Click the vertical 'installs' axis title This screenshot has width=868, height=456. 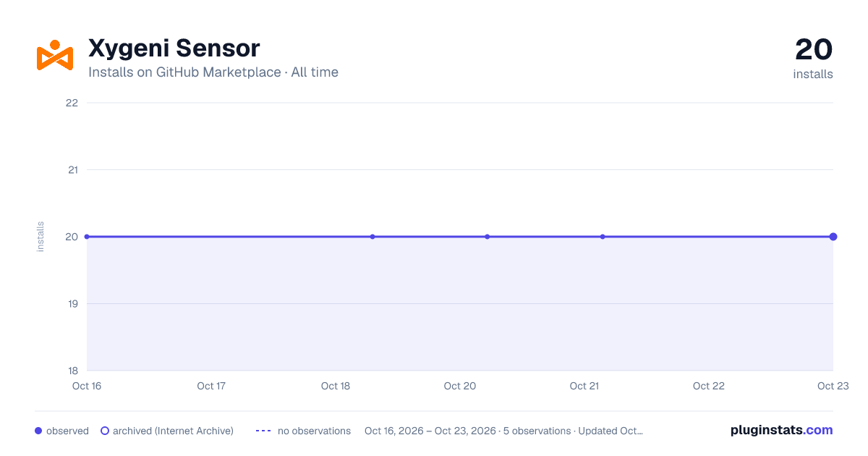(x=41, y=237)
